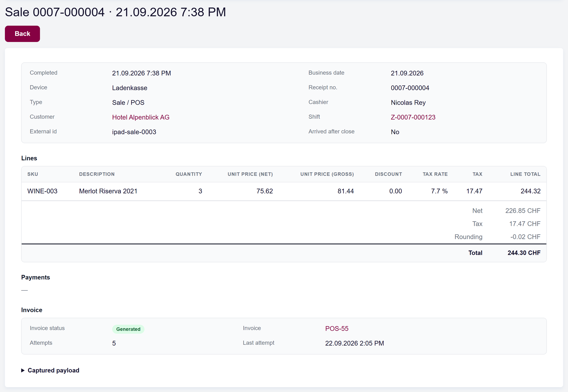Click the Payments section heading

36,277
